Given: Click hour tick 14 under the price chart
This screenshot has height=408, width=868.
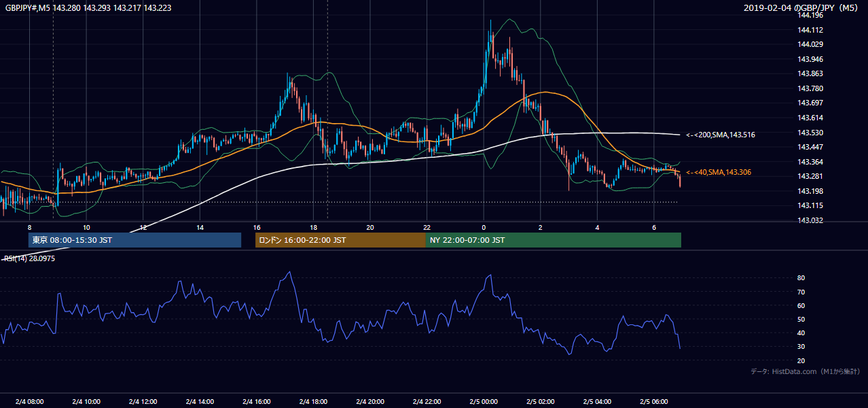Looking at the screenshot, I should pos(200,227).
